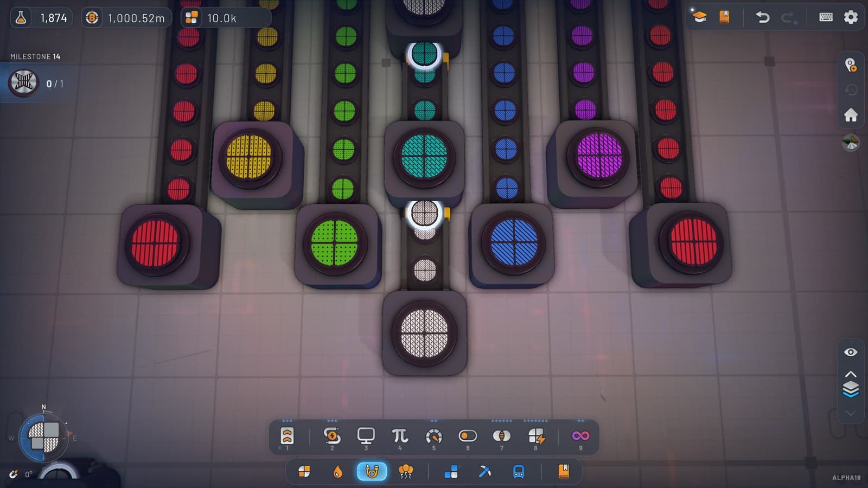The image size is (868, 488).
Task: Select the wire tool in slot 2
Action: pyautogui.click(x=332, y=435)
